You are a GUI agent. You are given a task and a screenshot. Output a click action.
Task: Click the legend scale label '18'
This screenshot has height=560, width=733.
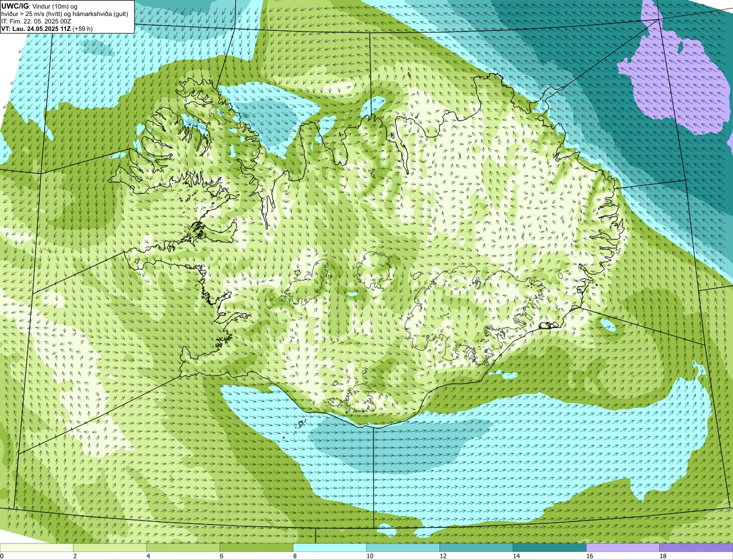point(663,556)
